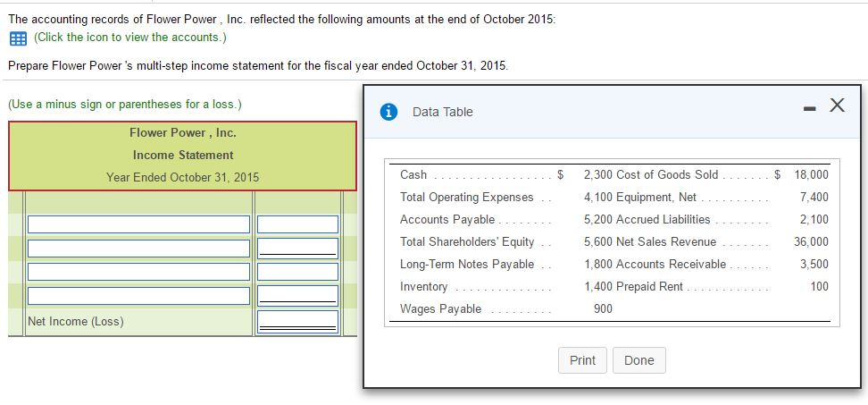Click 'Flower Power , Inc.' statement heading

(x=183, y=133)
